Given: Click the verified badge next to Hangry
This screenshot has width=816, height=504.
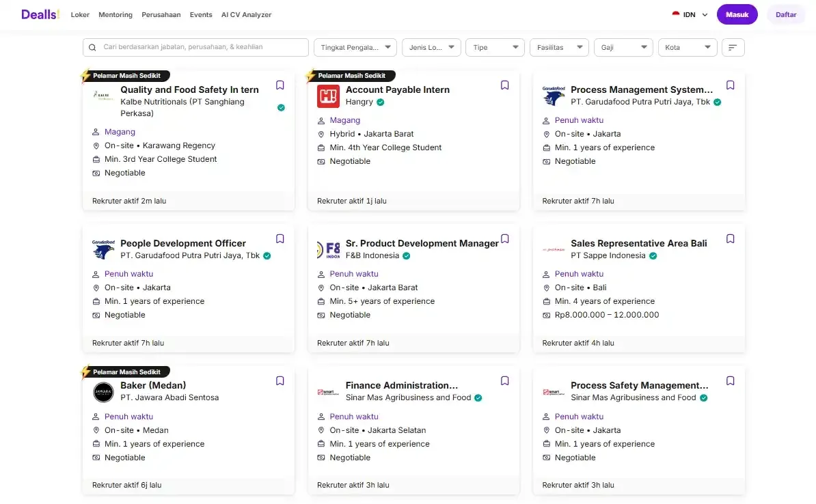Looking at the screenshot, I should click(381, 102).
